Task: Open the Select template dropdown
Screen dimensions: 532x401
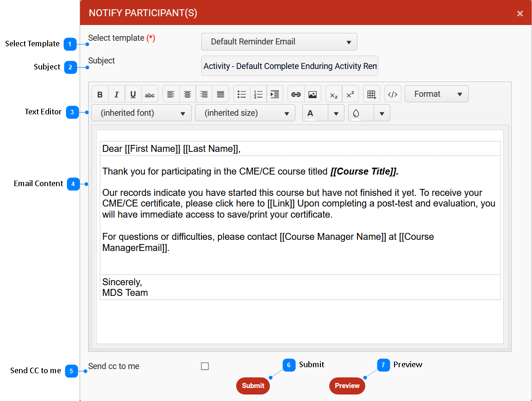Action: [x=279, y=42]
